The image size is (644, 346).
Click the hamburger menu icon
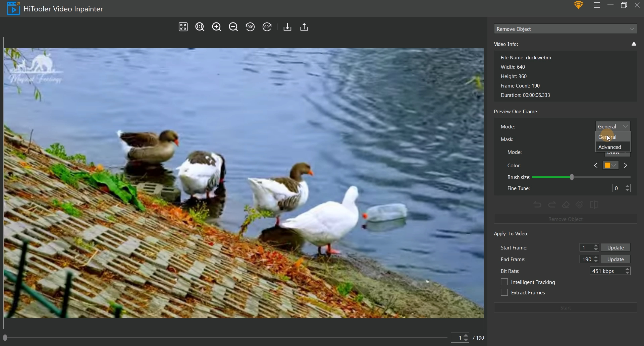(597, 5)
